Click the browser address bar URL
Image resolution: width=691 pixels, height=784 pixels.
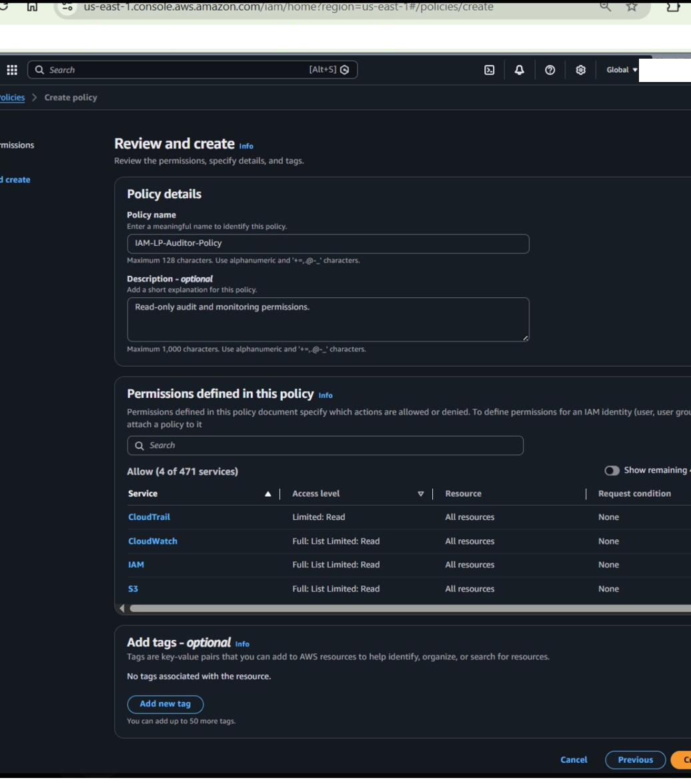tap(288, 7)
